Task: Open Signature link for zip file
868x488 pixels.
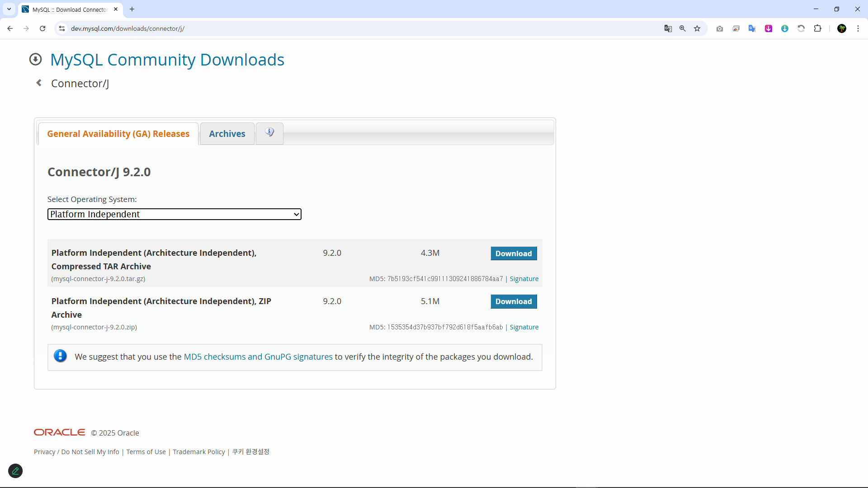Action: click(x=524, y=327)
